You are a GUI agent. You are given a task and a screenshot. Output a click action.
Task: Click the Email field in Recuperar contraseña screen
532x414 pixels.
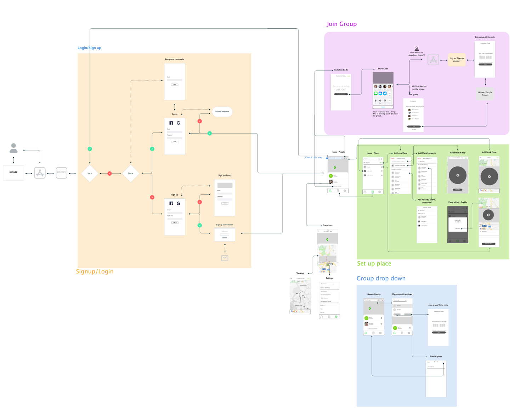[x=175, y=80]
